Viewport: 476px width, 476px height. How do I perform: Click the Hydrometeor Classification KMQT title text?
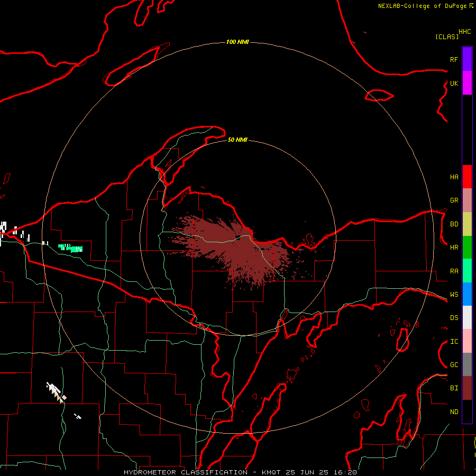coord(241,472)
